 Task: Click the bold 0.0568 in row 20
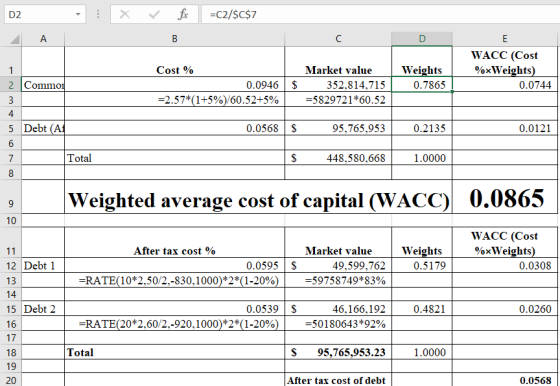(x=535, y=381)
